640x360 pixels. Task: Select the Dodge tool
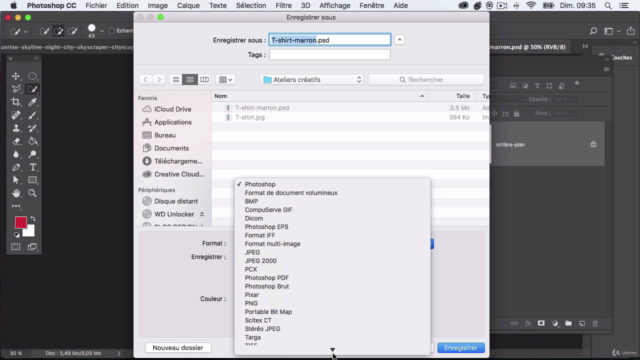pos(32,154)
